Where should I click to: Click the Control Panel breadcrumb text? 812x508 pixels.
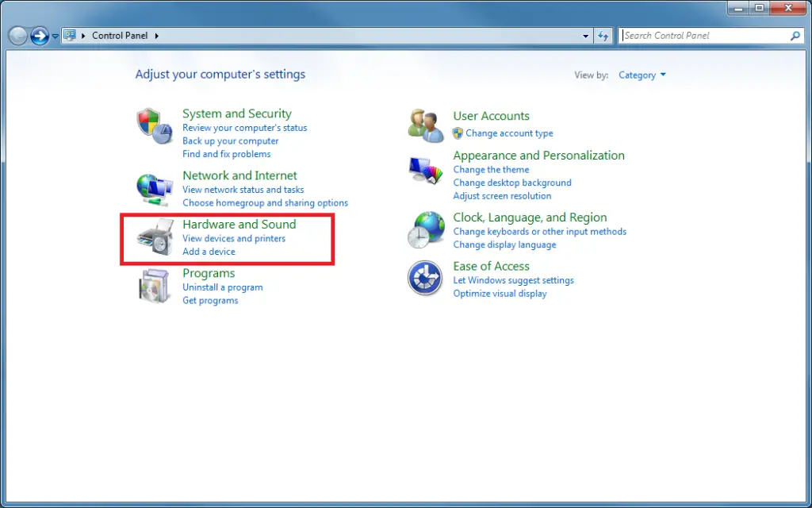click(x=120, y=36)
